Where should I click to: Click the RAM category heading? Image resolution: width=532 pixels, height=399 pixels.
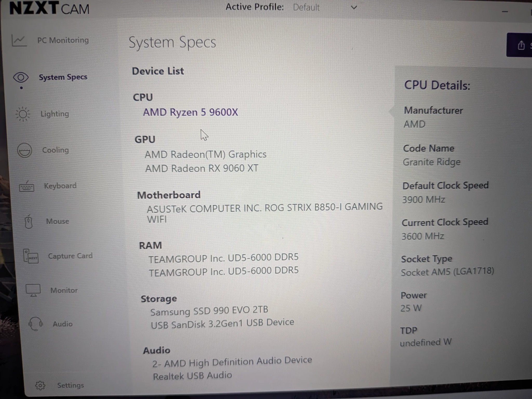150,245
